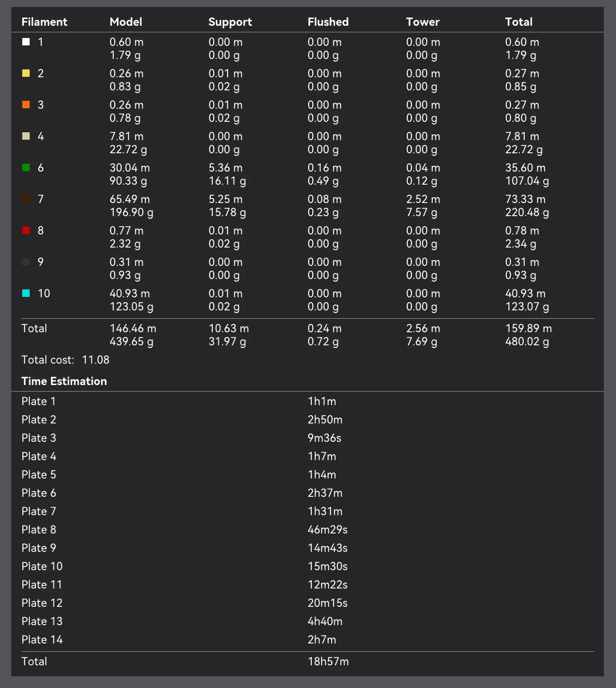This screenshot has height=688, width=616.
Task: Click the Total cost value 11.08
Action: [96, 360]
